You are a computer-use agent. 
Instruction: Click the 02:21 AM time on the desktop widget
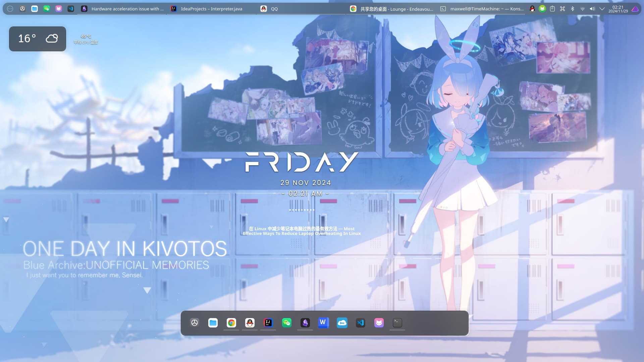coord(305,193)
